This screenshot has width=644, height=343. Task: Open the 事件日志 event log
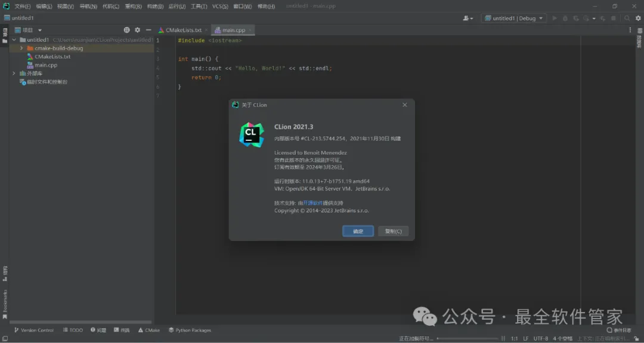point(619,330)
